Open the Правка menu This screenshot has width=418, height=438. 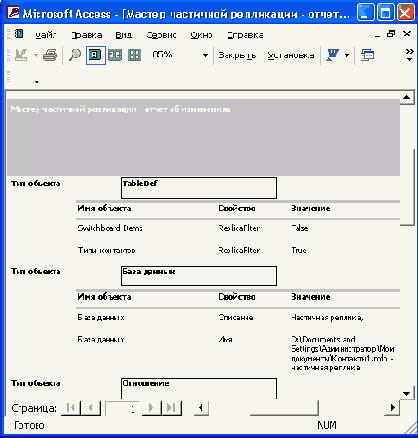[87, 35]
